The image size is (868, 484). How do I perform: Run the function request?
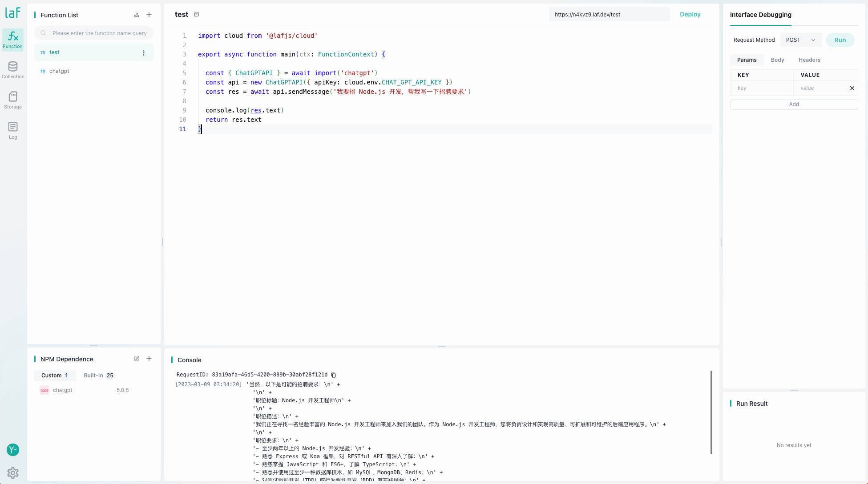click(x=840, y=40)
